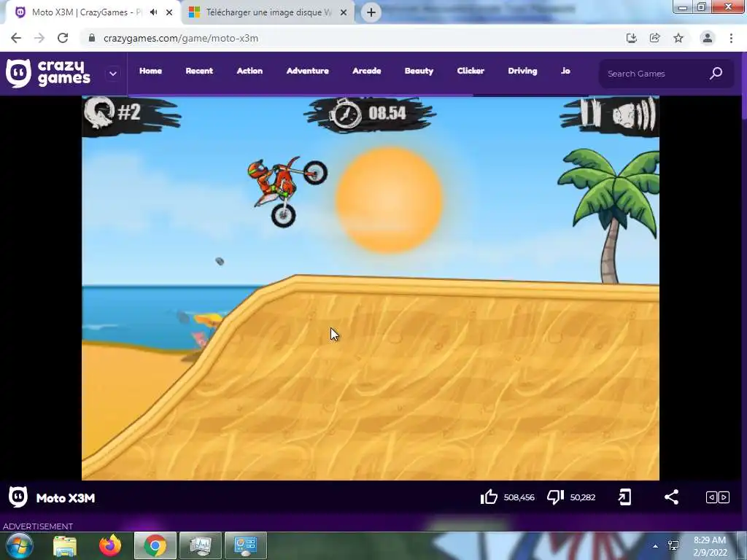Click the level #2 indicator text
The width and height of the screenshot is (747, 560).
click(128, 112)
